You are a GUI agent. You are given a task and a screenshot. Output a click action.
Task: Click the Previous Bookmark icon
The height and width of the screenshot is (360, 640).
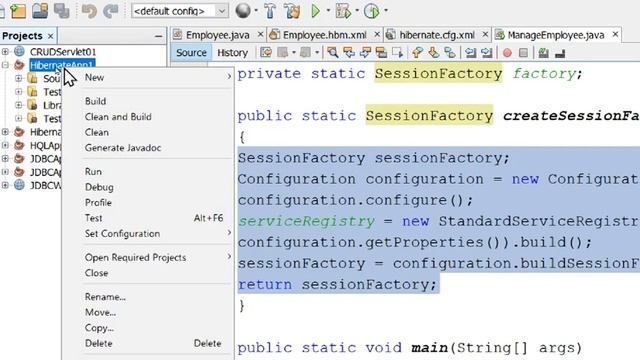tap(417, 53)
